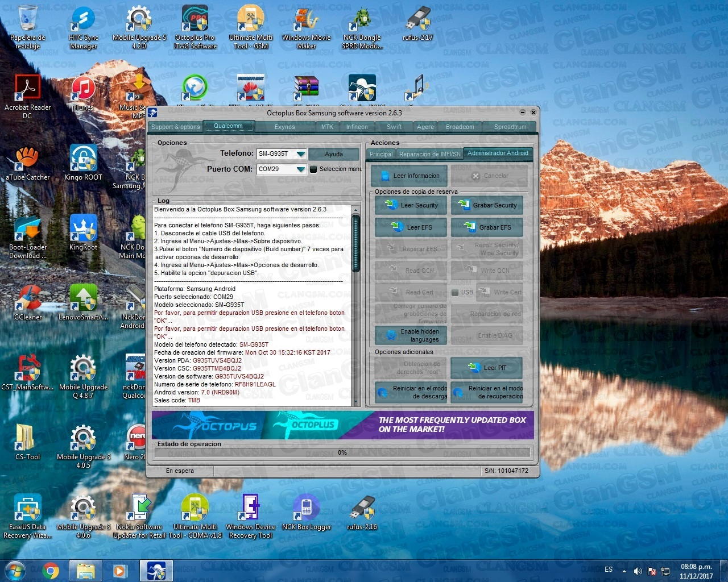Click Leer informacion button
The height and width of the screenshot is (582, 728).
pyautogui.click(x=409, y=176)
